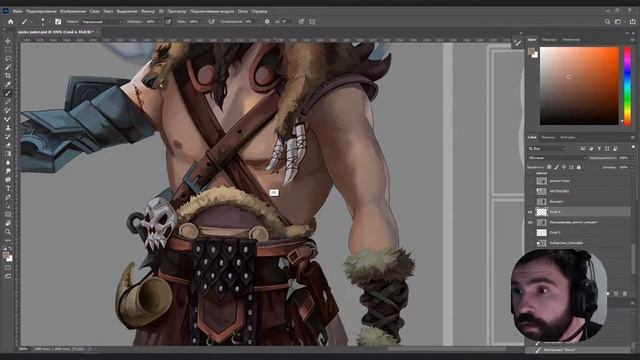Screen dimensions: 640x360
Task: Delete layer with trash icon
Action: point(624,293)
